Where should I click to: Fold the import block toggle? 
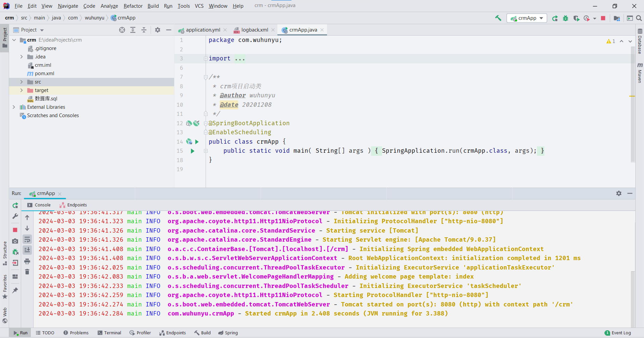click(206, 59)
